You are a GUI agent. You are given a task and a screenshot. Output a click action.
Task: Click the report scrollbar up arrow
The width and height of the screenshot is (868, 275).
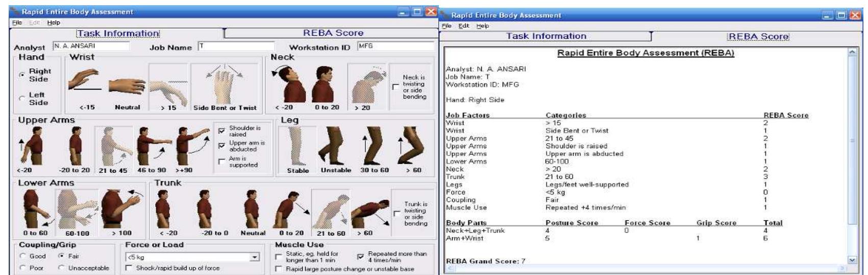852,53
